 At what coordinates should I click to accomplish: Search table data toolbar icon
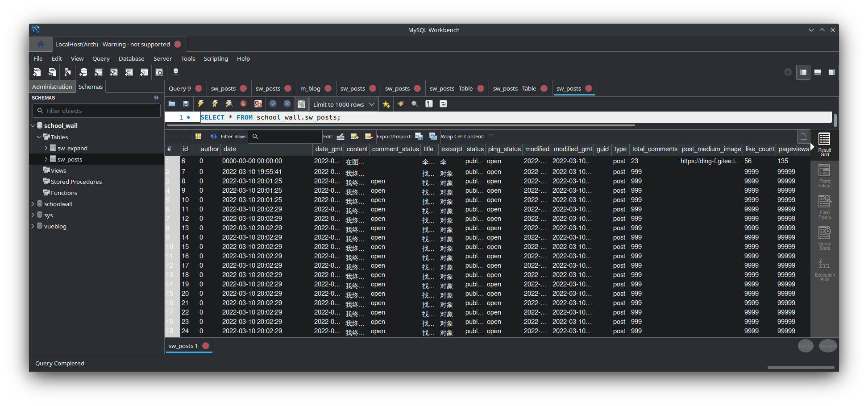159,72
